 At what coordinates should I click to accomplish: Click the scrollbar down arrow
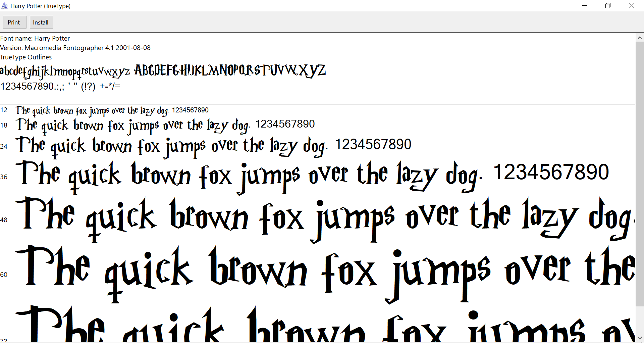click(x=640, y=338)
